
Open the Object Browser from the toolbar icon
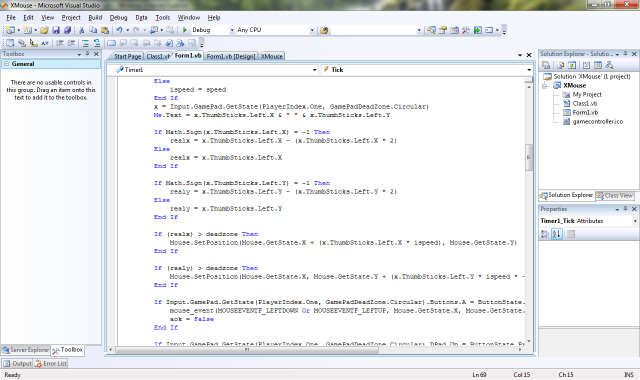pos(454,30)
